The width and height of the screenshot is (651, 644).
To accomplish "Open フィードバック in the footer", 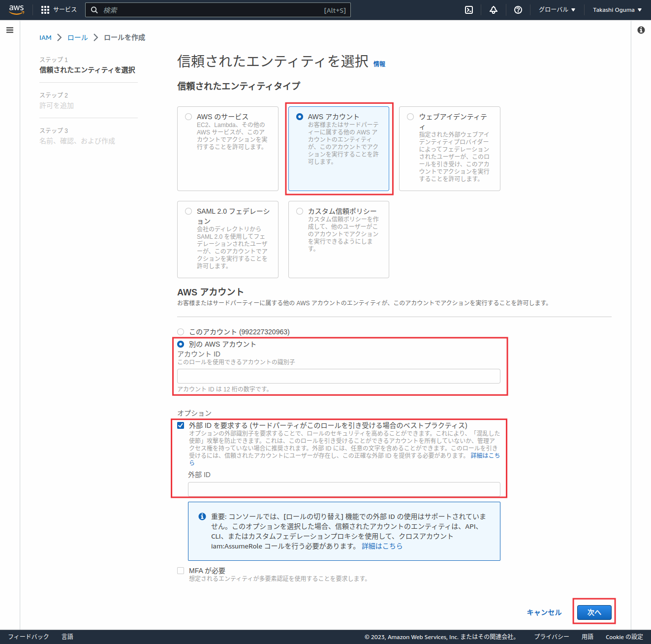I will [x=29, y=637].
